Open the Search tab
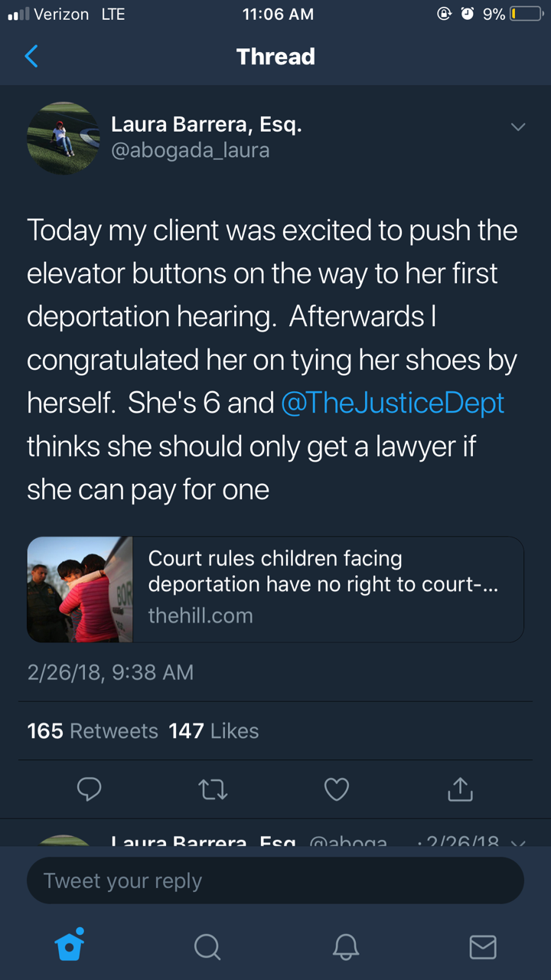 point(207,947)
